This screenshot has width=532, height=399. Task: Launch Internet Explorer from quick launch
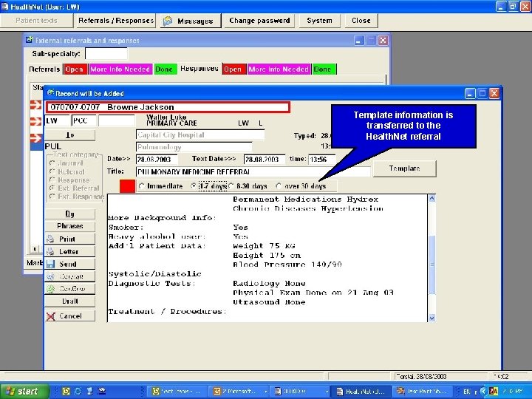click(78, 391)
